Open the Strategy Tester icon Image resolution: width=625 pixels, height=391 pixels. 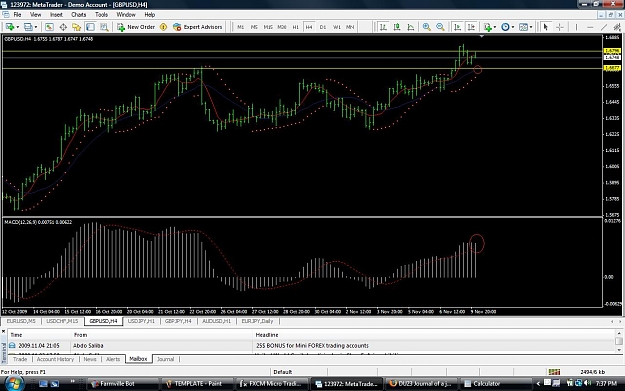(x=104, y=27)
